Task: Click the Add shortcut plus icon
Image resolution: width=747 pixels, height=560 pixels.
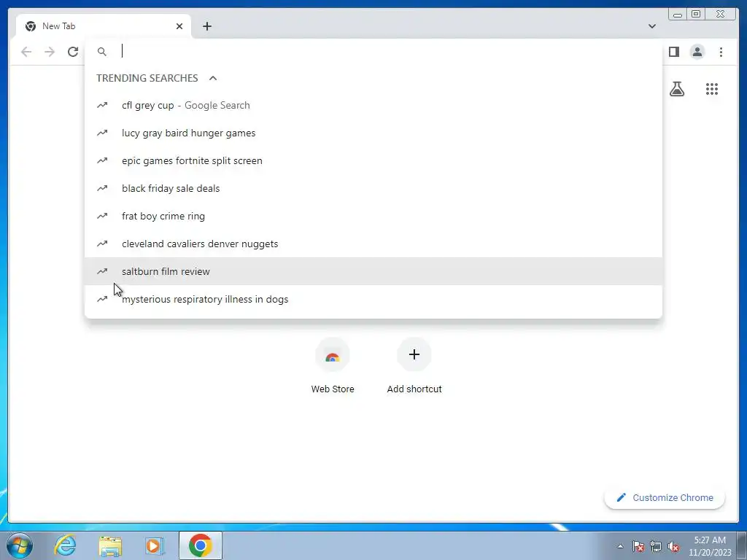Action: (414, 354)
